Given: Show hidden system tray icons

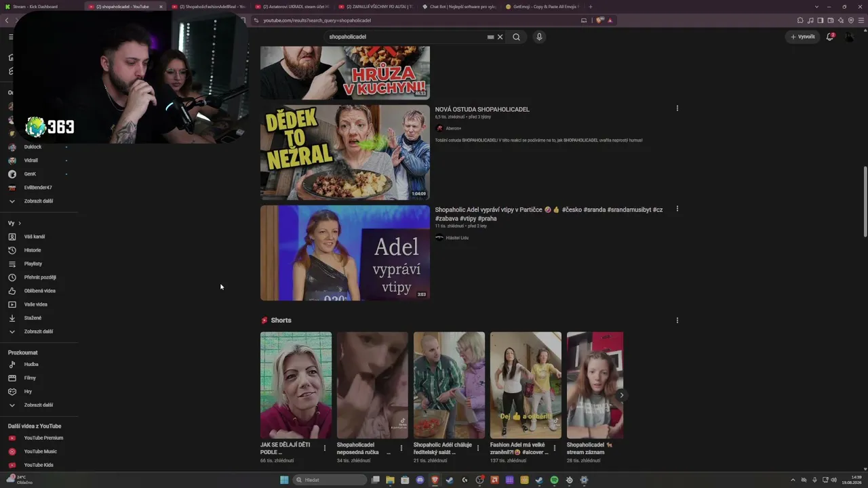Looking at the screenshot, I should click(x=793, y=480).
